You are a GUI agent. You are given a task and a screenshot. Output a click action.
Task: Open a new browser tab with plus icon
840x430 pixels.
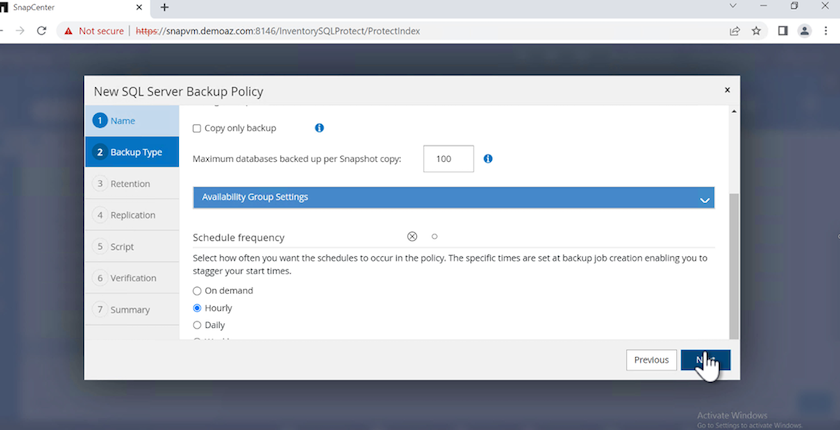click(165, 8)
